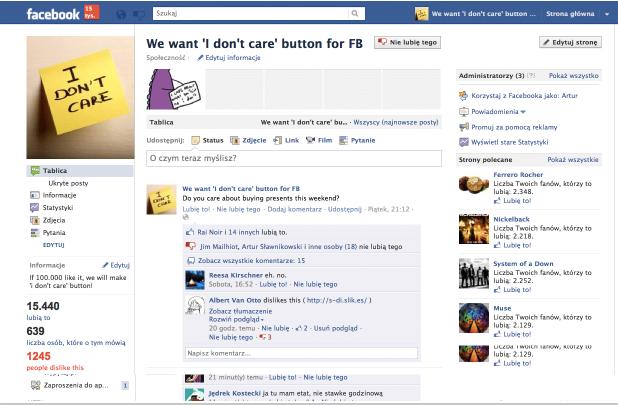Open Reesa Kirschner's profile picture
Viewport: 618px width, 405px height.
coord(195,280)
